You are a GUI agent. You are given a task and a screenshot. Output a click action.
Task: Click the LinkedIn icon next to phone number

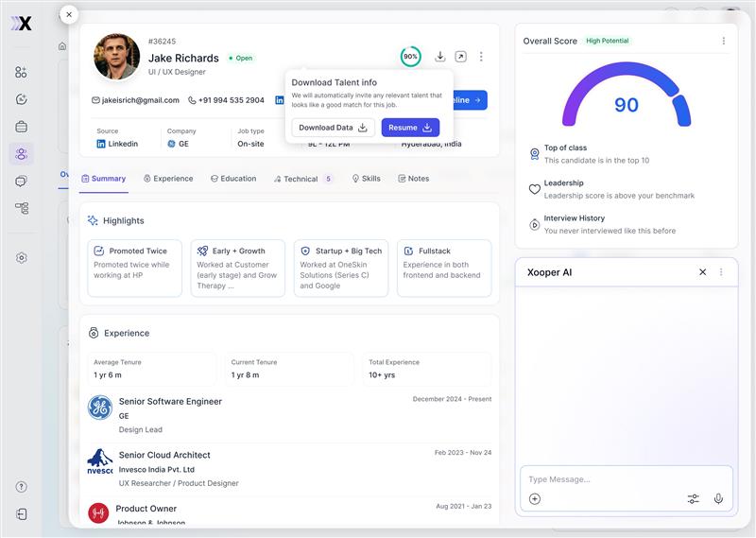(x=280, y=100)
